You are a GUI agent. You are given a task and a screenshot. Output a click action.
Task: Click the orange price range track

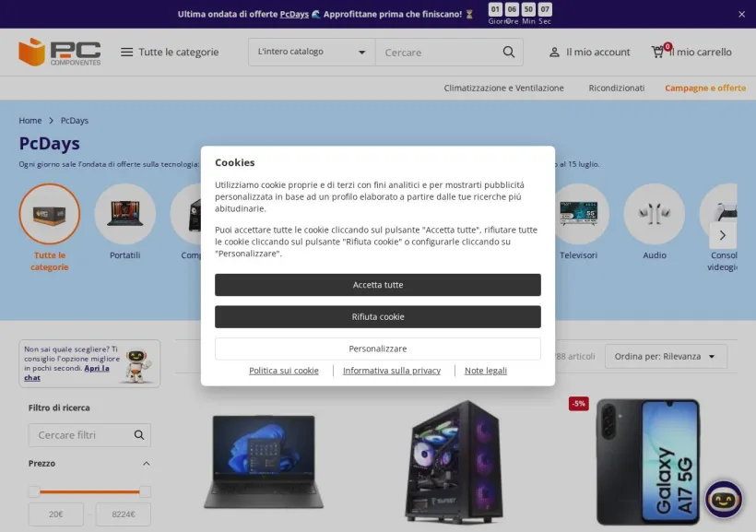tap(89, 492)
